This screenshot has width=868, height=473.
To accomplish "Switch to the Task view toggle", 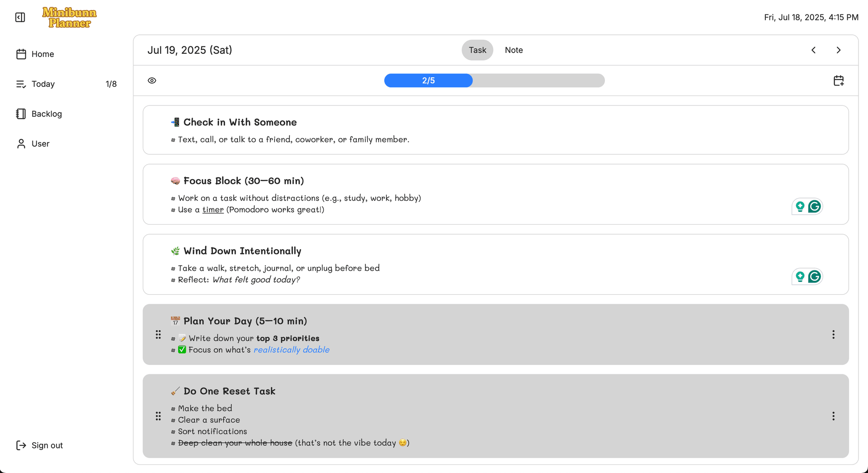I will [477, 50].
